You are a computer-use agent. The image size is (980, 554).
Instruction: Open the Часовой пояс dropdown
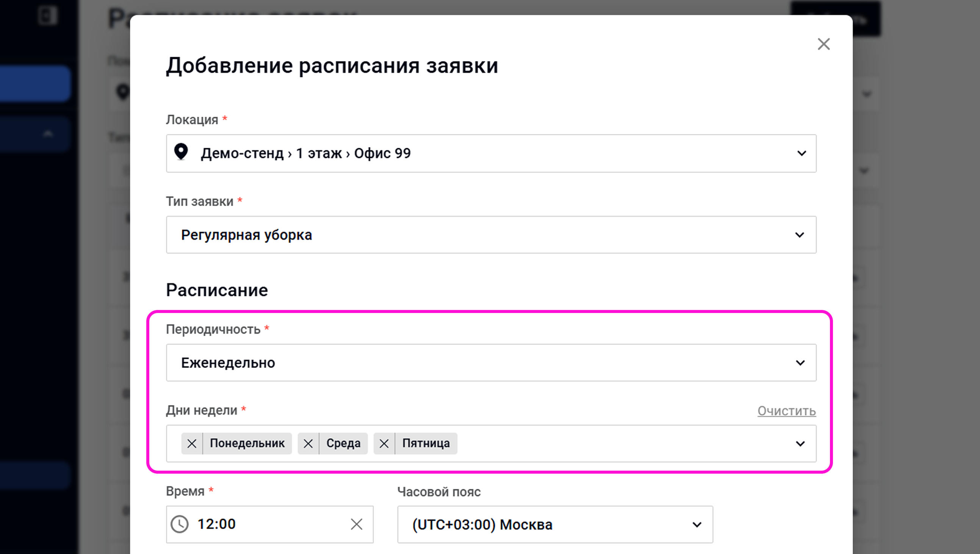point(555,524)
